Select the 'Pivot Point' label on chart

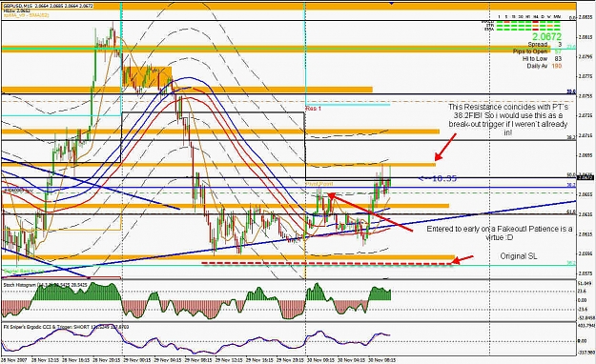click(x=319, y=184)
